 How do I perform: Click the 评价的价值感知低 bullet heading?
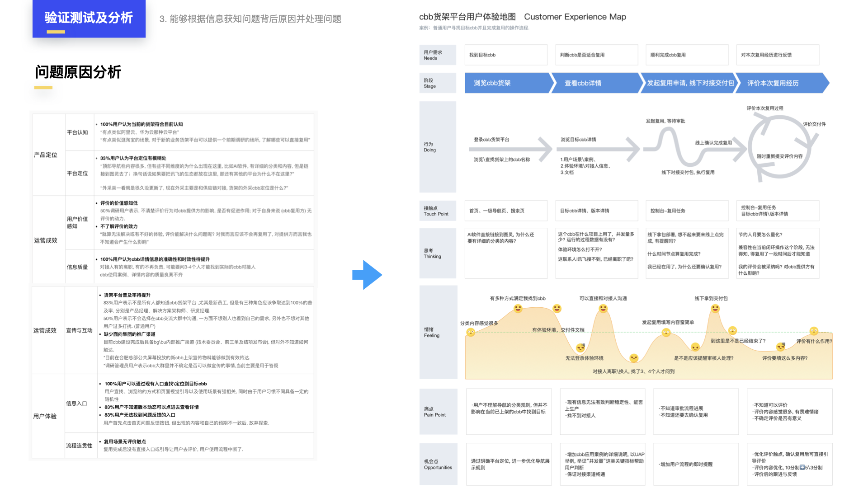[119, 203]
